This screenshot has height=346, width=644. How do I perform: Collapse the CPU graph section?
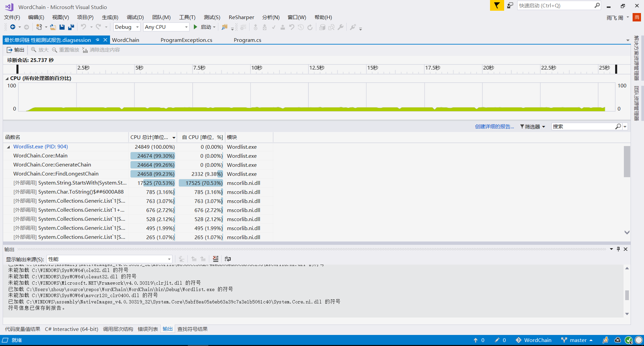pos(7,78)
